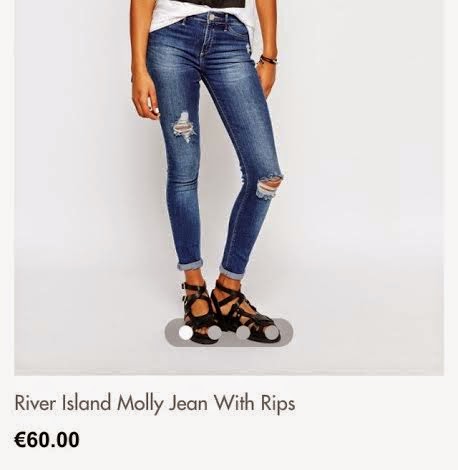
Task: Click the ripped knee on the jeans
Action: tap(270, 187)
